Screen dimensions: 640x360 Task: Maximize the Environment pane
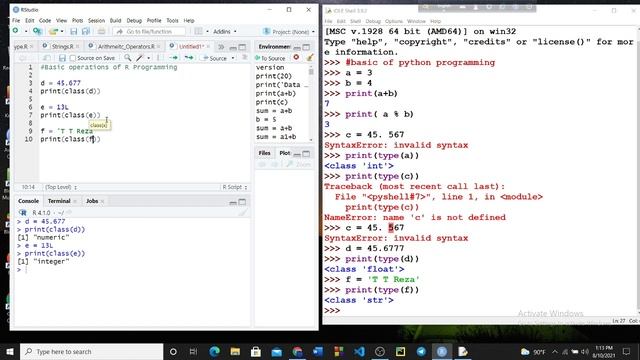pos(306,47)
